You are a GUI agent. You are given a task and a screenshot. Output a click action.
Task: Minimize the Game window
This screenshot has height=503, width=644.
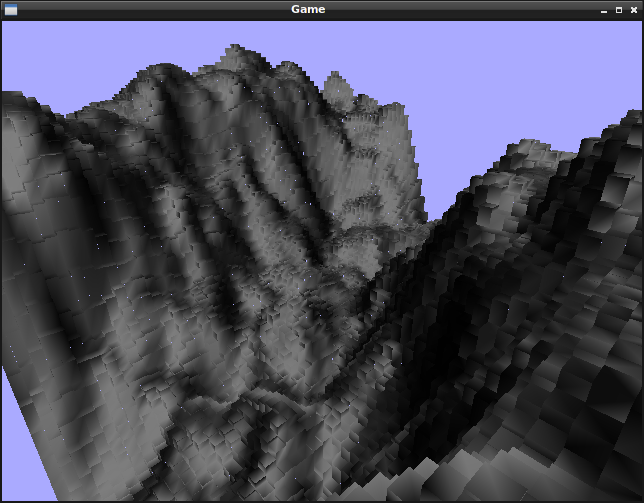[604, 10]
